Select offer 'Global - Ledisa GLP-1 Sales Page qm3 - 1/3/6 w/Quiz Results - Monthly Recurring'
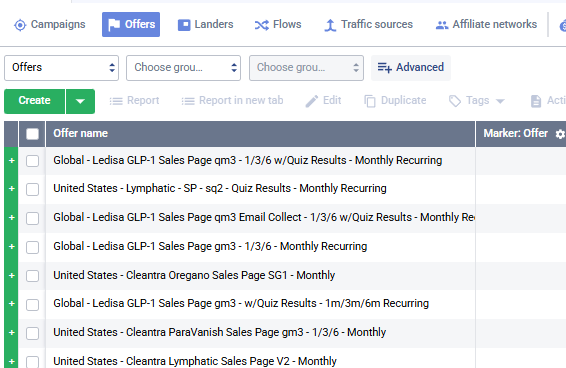 [248, 160]
